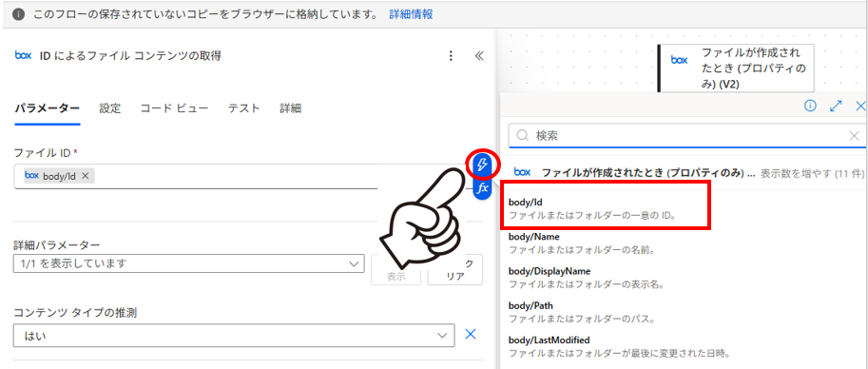868x369 pixels.
Task: Open the fx expression editor
Action: [483, 188]
